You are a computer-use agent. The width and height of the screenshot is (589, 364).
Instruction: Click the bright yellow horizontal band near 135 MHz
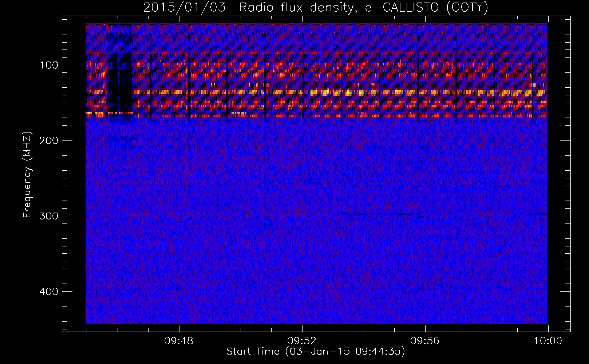[316, 92]
